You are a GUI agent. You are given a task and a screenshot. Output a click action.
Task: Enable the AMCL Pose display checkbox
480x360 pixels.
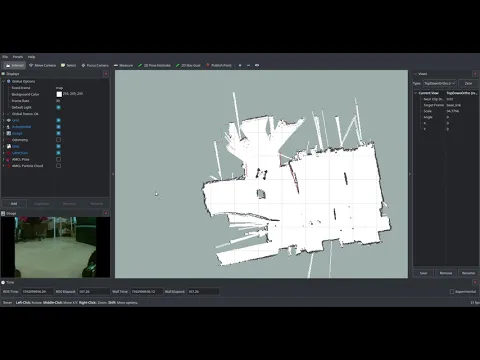pos(58,159)
